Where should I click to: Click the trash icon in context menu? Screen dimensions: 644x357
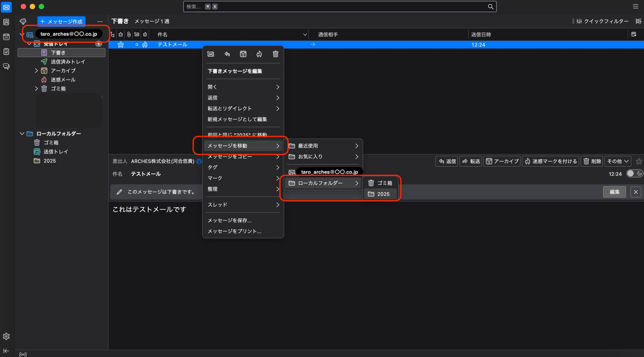tap(275, 54)
